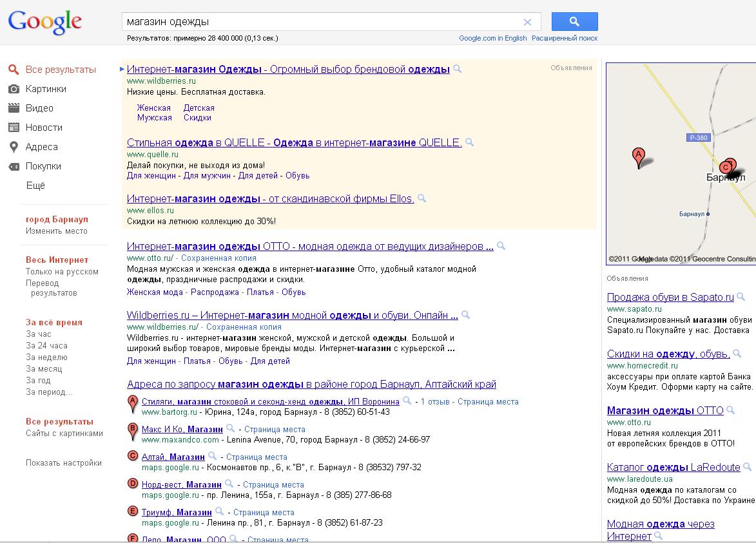The height and width of the screenshot is (543, 756).
Task: Filter results by За час
Action: pos(38,334)
